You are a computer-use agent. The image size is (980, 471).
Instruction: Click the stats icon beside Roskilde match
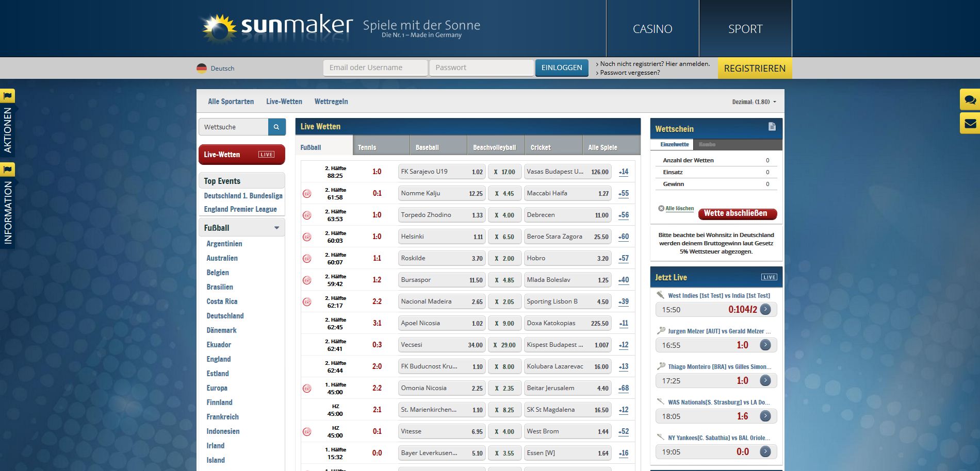(307, 259)
